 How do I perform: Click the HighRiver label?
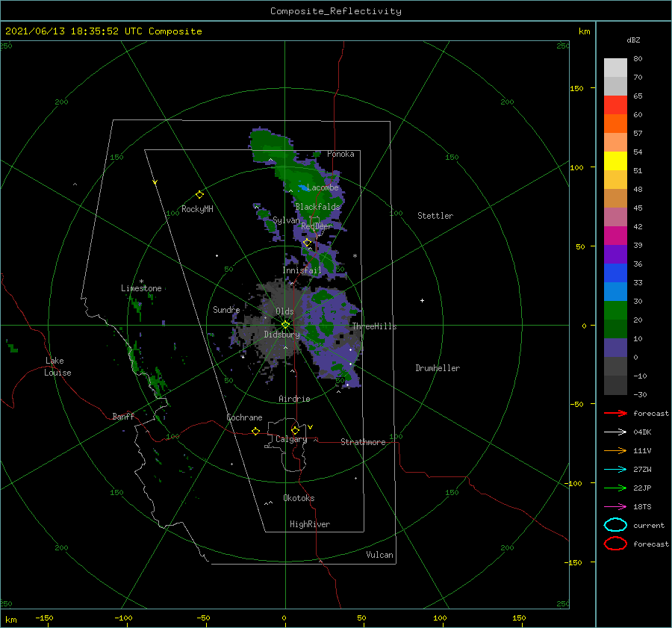pyautogui.click(x=310, y=524)
